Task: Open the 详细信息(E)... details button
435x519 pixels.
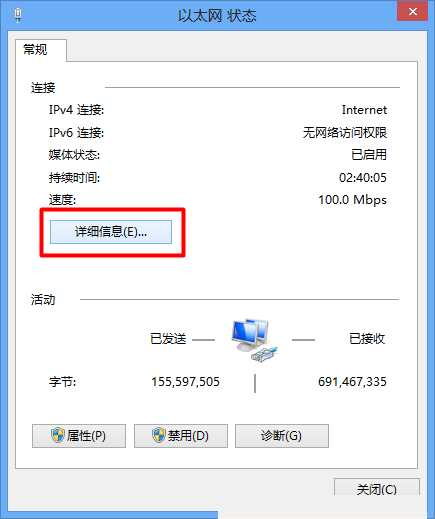Action: pos(111,232)
